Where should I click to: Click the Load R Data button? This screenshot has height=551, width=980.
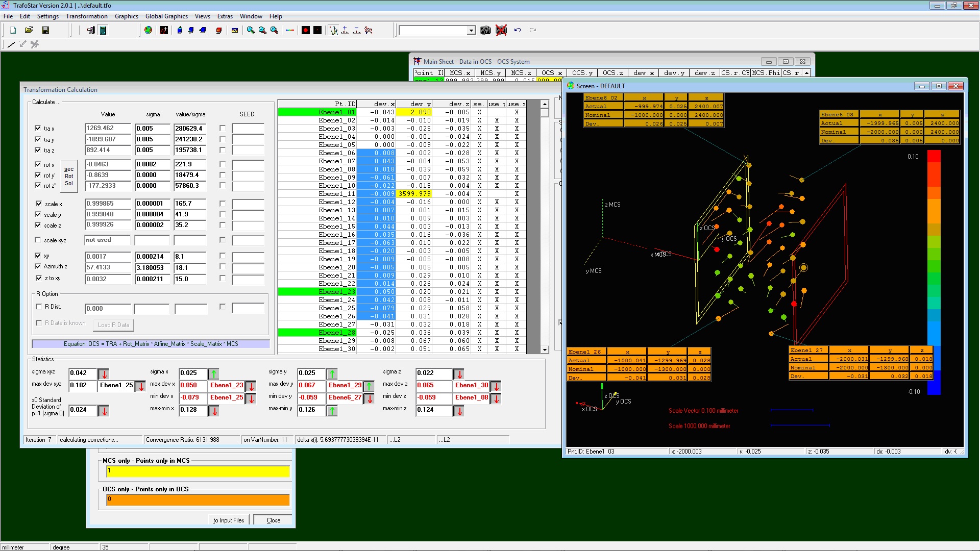(x=113, y=325)
